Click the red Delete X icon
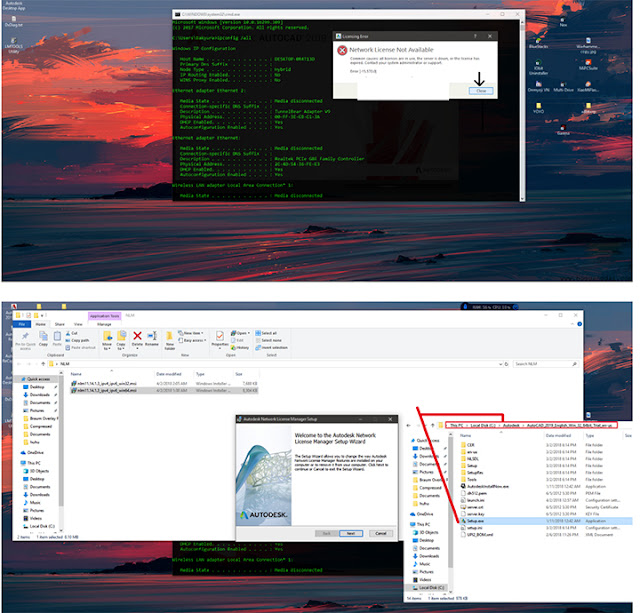Image resolution: width=640 pixels, height=613 pixels. (138, 336)
